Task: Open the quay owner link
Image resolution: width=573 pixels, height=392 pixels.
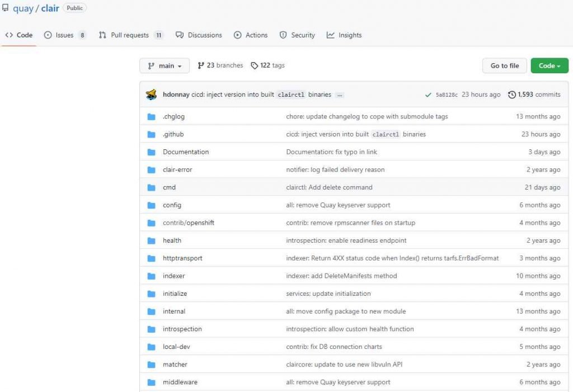Action: (x=23, y=8)
